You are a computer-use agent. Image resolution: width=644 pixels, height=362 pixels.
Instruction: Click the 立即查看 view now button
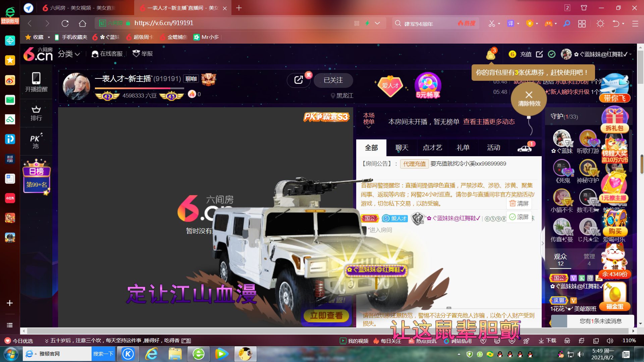point(326,315)
